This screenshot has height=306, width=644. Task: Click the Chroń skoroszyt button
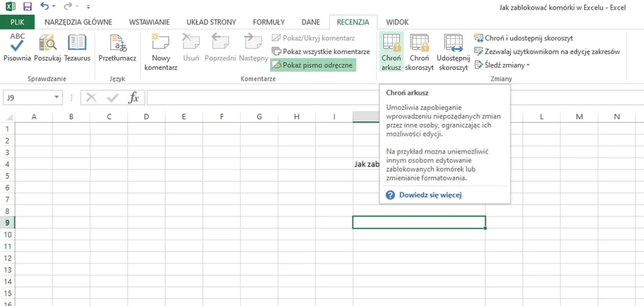point(420,52)
